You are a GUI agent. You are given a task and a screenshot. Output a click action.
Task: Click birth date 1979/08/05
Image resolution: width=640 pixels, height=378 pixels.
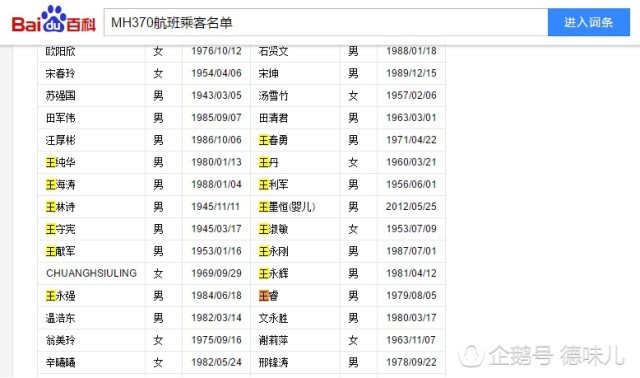[411, 296]
